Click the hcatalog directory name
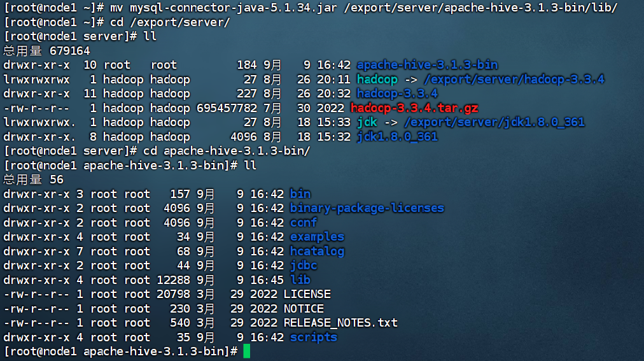This screenshot has width=644, height=361. click(317, 251)
